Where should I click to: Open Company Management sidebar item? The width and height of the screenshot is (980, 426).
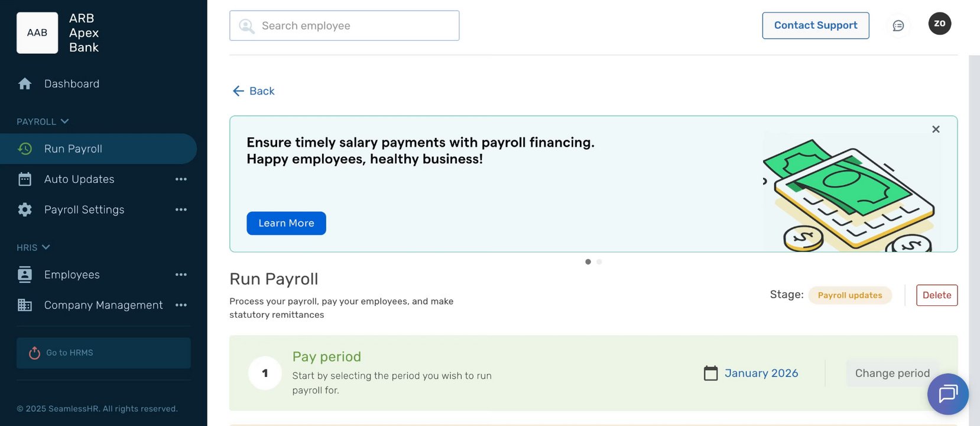(103, 305)
